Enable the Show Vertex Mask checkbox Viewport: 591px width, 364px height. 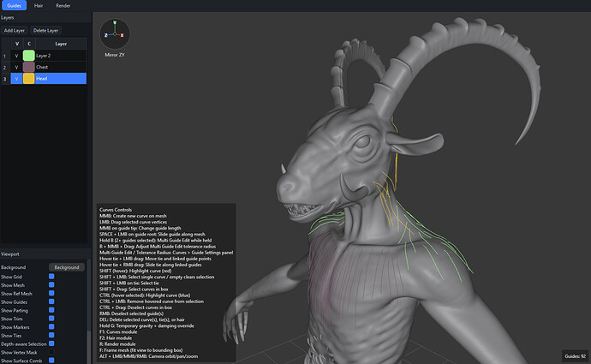pos(51,351)
